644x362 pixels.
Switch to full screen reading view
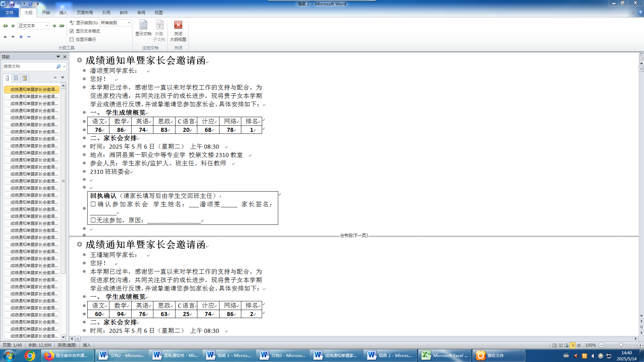point(560,345)
